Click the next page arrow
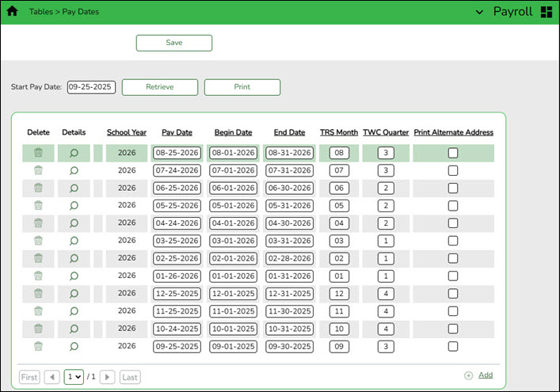Screen dimensions: 560x392 [x=107, y=377]
